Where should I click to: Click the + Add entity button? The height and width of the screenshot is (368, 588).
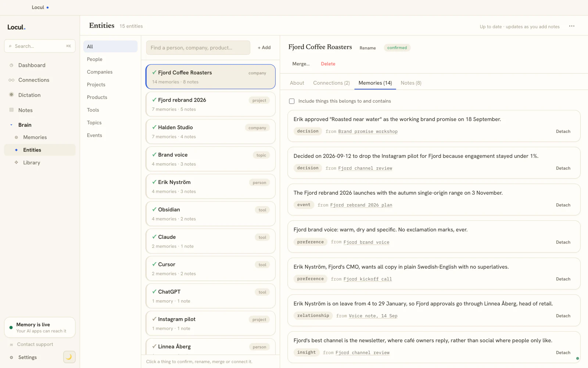point(264,47)
